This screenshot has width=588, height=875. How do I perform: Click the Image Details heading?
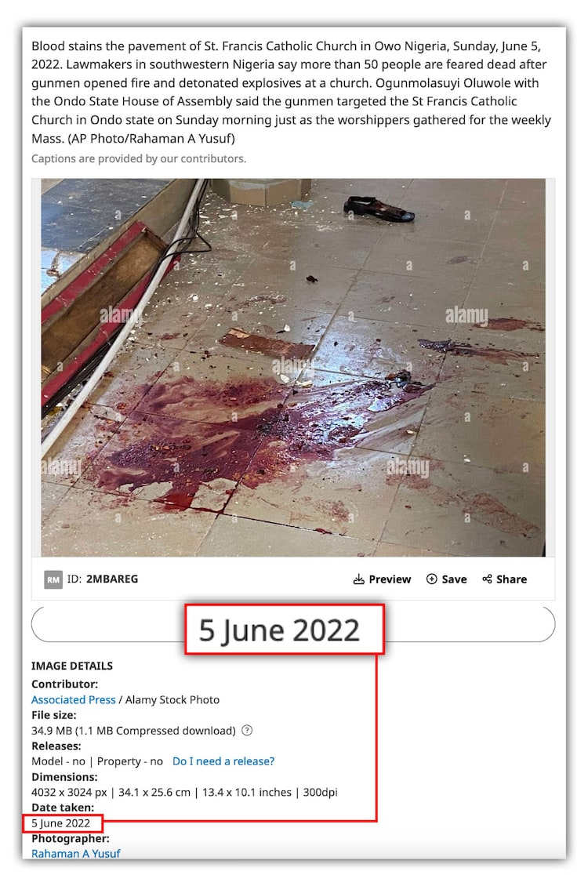pyautogui.click(x=72, y=666)
